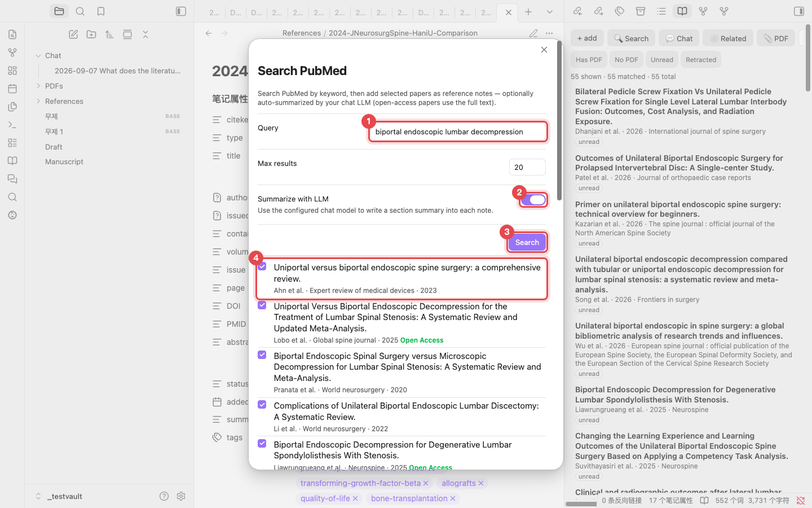812x508 pixels.
Task: Click the + add button in references panel
Action: tap(587, 38)
